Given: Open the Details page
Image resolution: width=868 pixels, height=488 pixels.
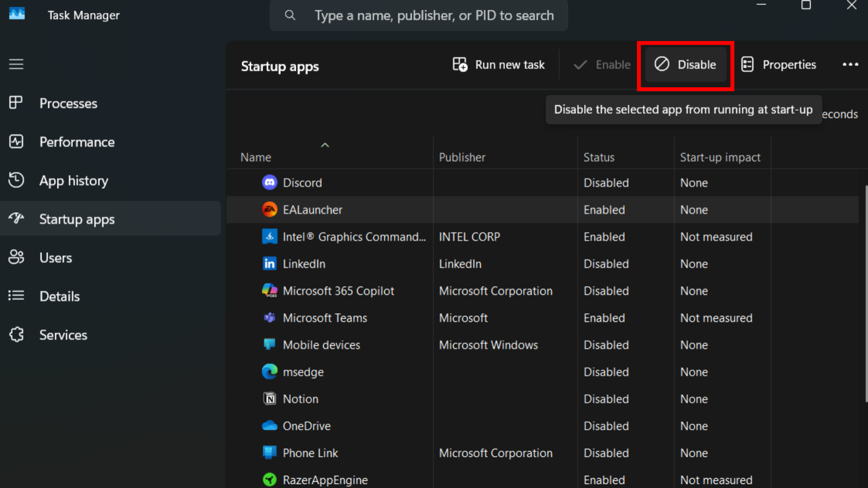Looking at the screenshot, I should click(x=111, y=296).
